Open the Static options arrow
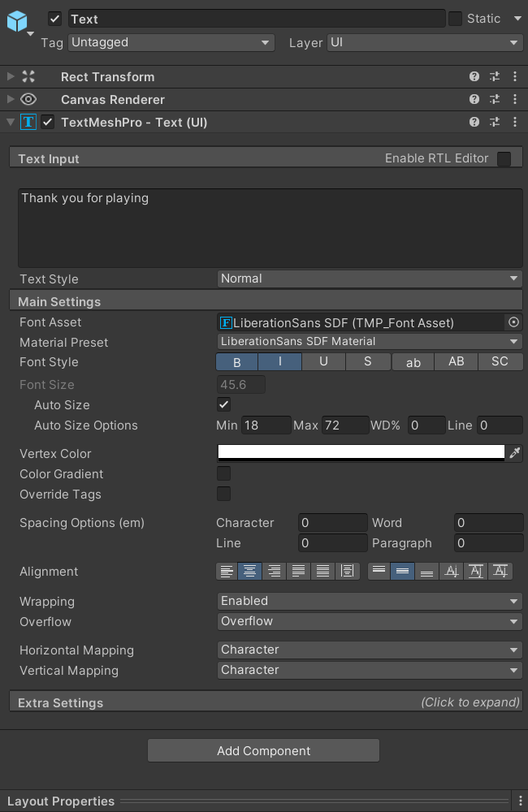This screenshot has width=528, height=812. (x=517, y=19)
